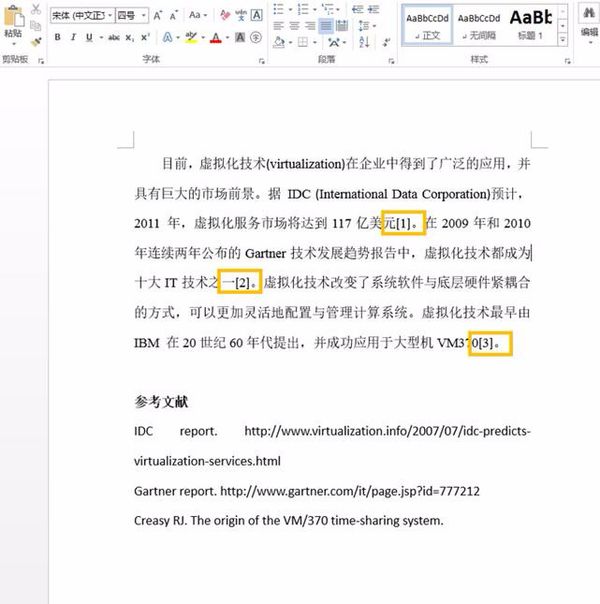Apply character border with boxed A icon
This screenshot has width=600, height=604.
click(256, 15)
